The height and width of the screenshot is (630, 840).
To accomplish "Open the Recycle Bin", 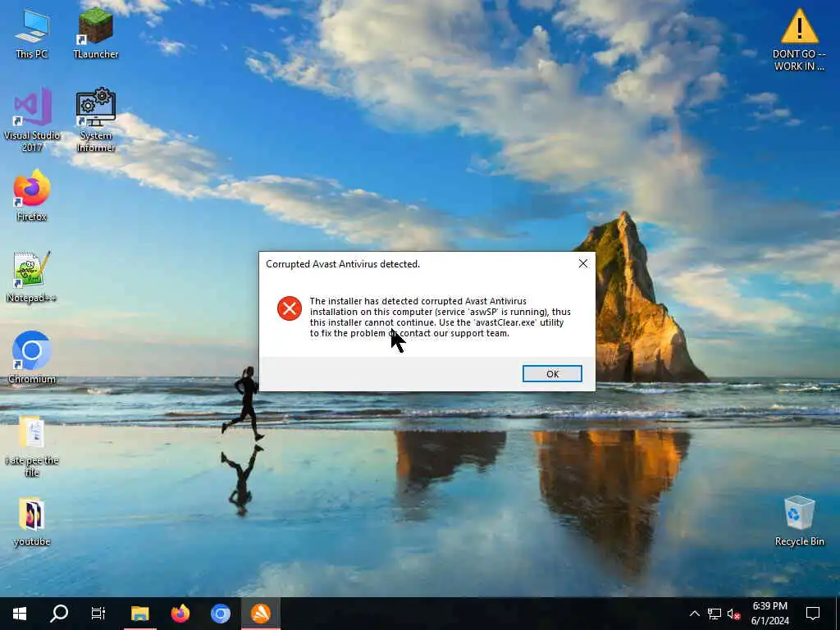I will tap(799, 521).
